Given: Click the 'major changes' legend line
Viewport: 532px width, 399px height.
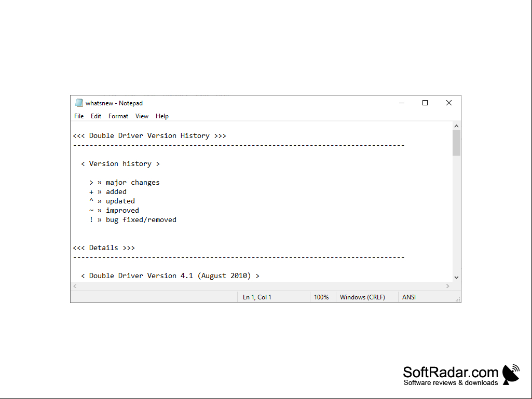Looking at the screenshot, I should [x=124, y=183].
